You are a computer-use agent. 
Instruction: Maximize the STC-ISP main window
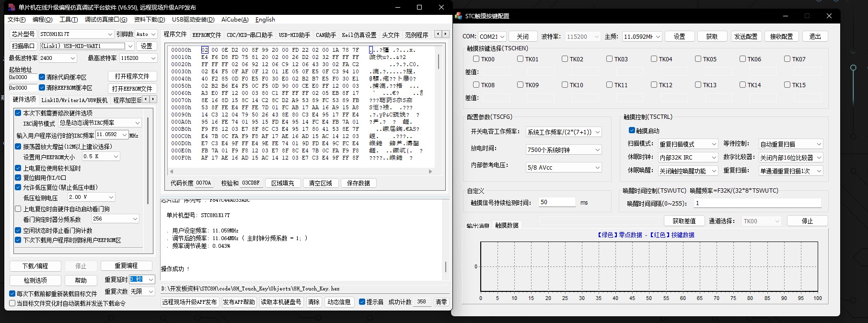419,7
